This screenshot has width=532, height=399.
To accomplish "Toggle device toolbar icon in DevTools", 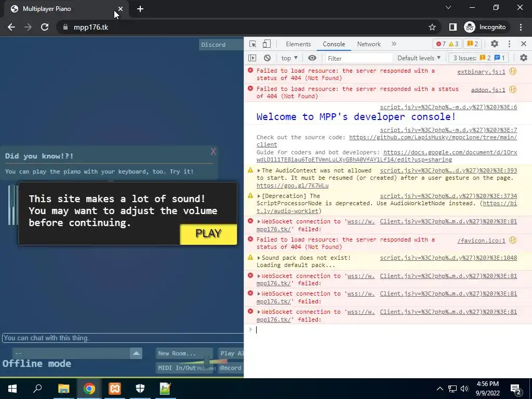I will (267, 44).
